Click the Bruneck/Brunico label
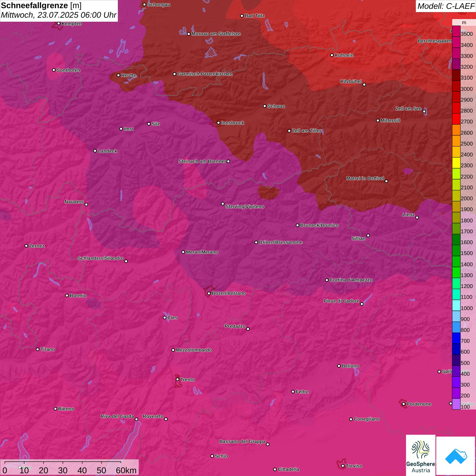This screenshot has width=476, height=476. tap(319, 225)
